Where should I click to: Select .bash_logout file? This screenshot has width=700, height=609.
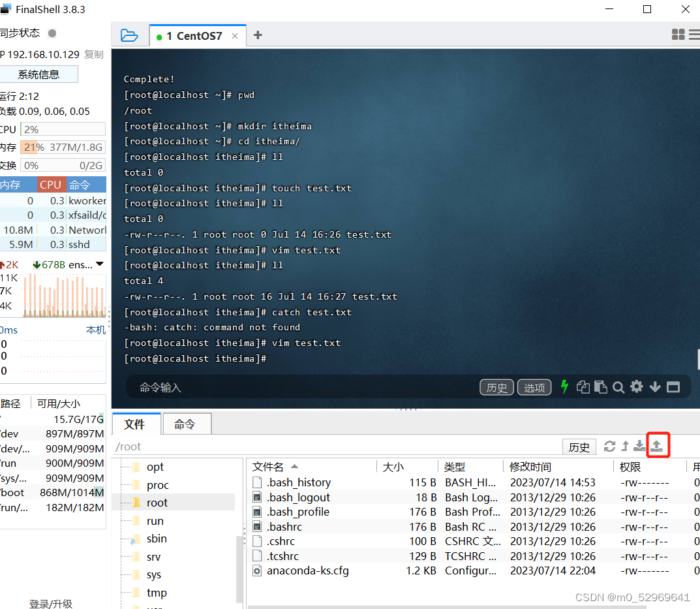298,497
